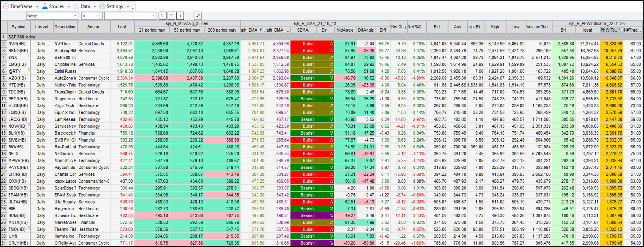
Task: Select the BKNG(HB) symbol cell
Action: click(19, 51)
